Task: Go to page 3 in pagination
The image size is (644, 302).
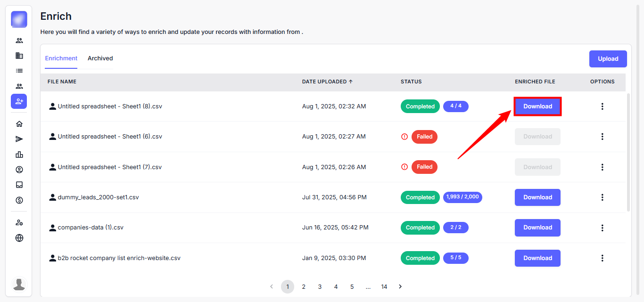Action: click(x=320, y=286)
